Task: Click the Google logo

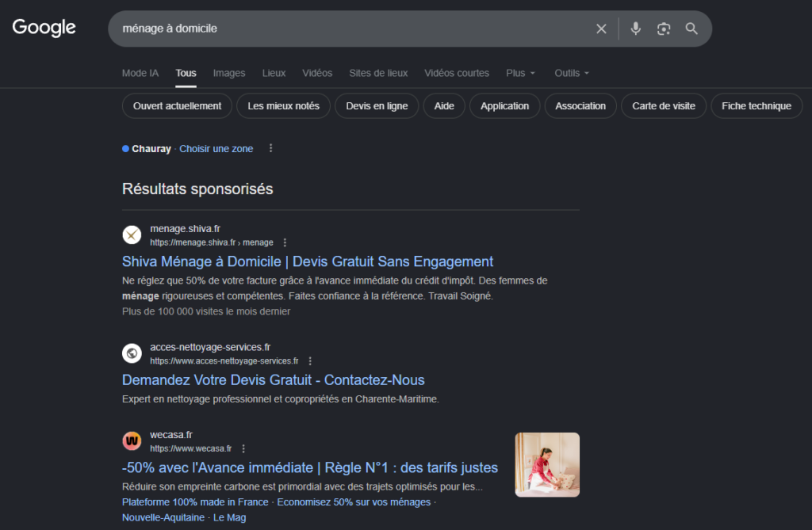Action: [x=44, y=28]
